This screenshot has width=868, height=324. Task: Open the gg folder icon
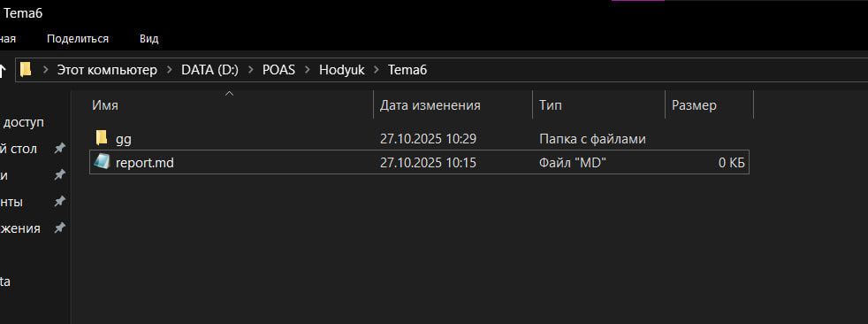coord(102,138)
